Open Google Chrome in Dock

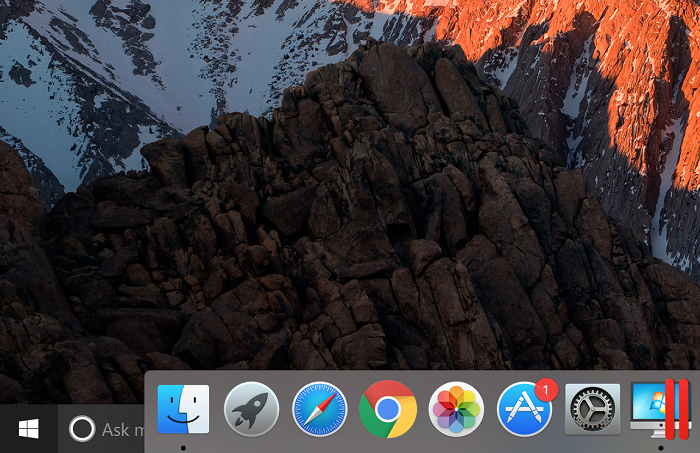click(x=388, y=409)
